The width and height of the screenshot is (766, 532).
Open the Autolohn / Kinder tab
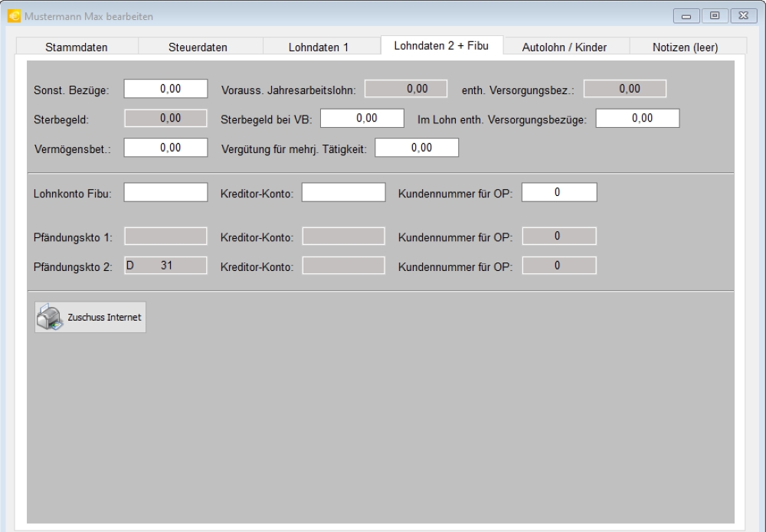pos(565,47)
